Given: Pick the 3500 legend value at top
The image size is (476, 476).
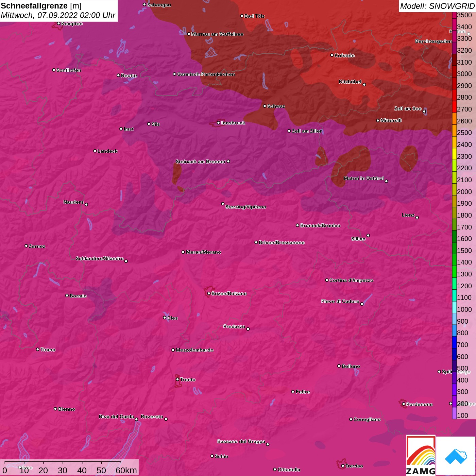Looking at the screenshot, I should click(x=464, y=15).
